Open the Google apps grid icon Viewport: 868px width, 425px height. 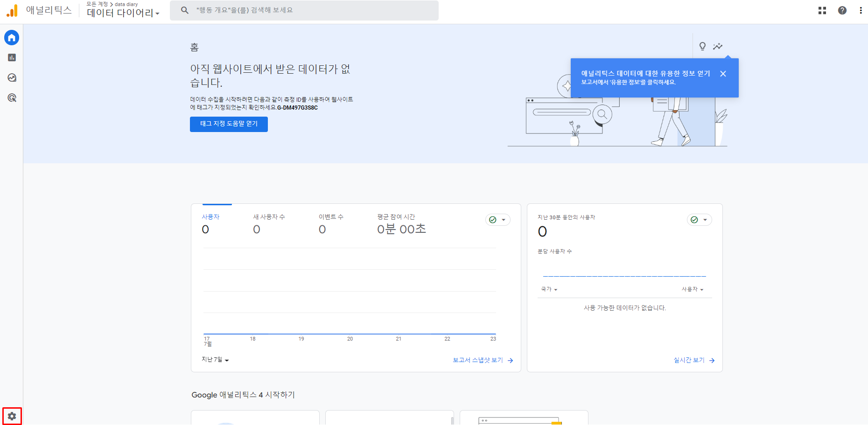(x=822, y=10)
